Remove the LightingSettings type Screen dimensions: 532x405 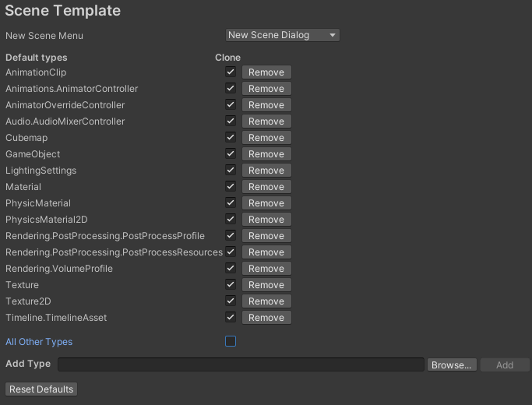pyautogui.click(x=266, y=171)
